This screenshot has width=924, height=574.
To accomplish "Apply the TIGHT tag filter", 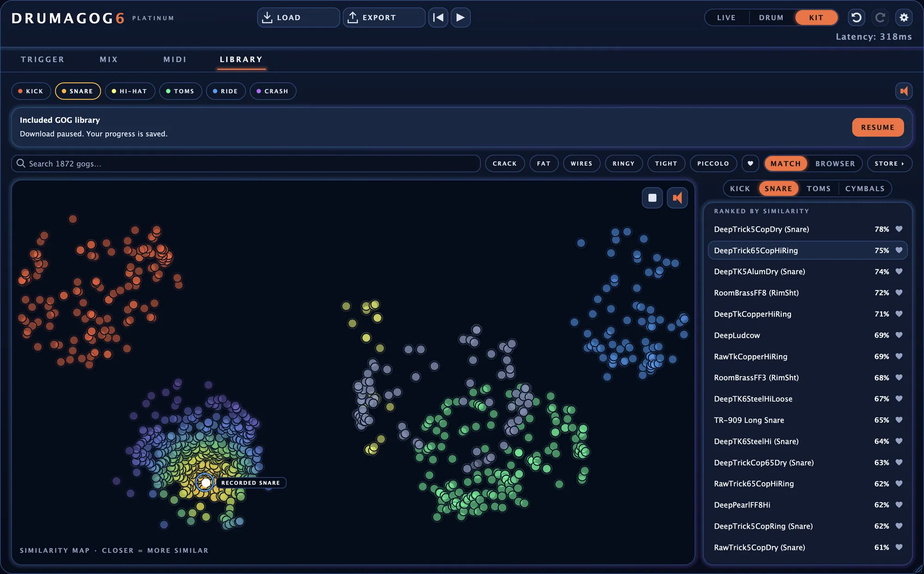I will tap(666, 163).
